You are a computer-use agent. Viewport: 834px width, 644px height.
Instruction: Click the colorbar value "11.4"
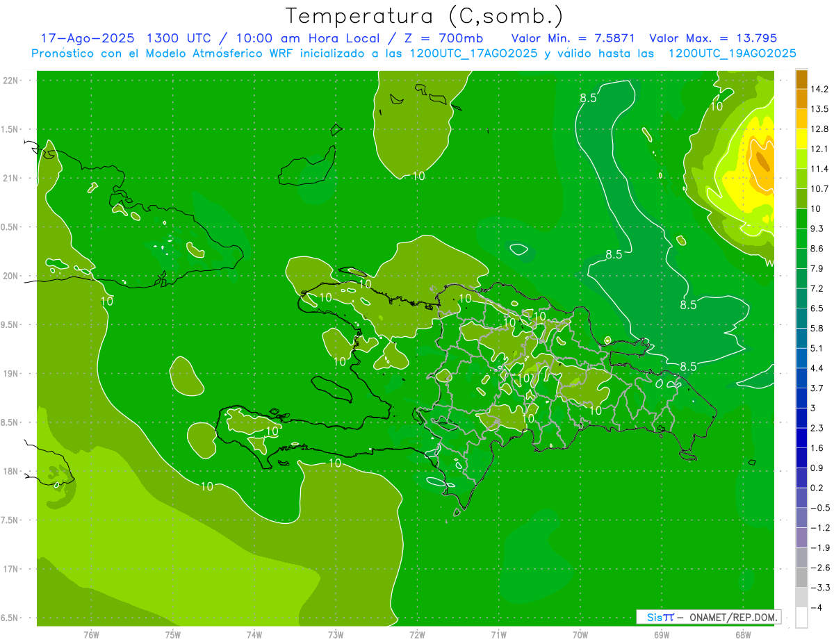(x=820, y=169)
